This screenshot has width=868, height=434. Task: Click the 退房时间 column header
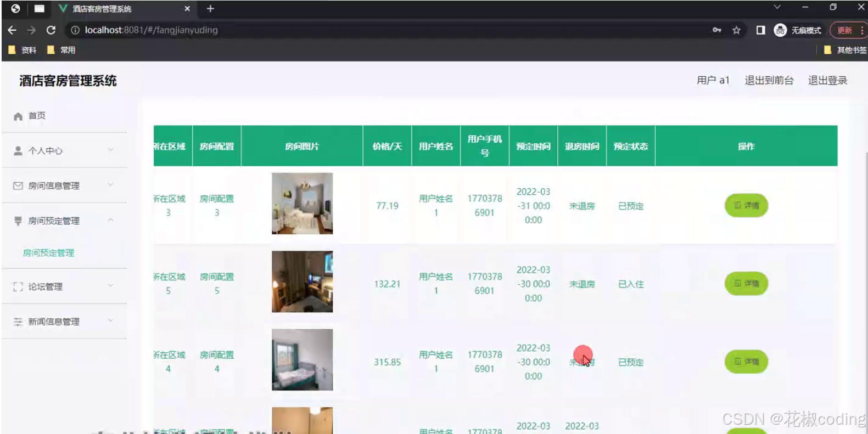582,146
